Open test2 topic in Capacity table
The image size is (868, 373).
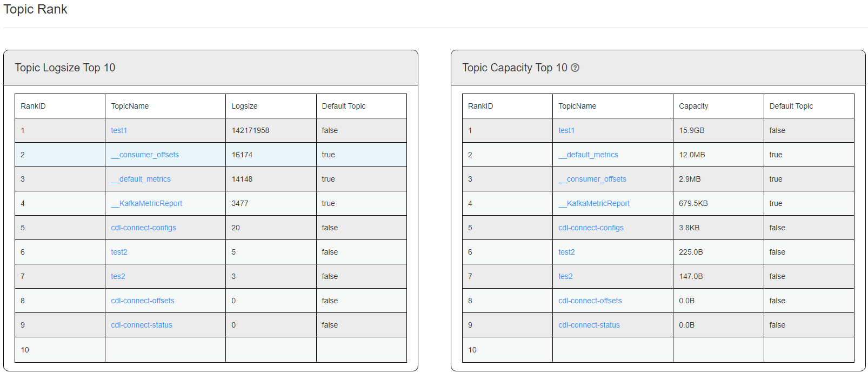tap(566, 252)
